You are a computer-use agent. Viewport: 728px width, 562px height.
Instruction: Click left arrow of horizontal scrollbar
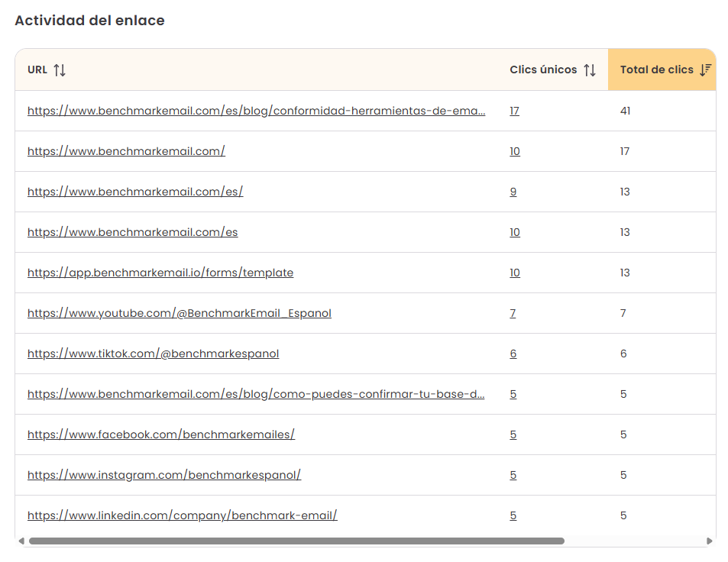[21, 541]
